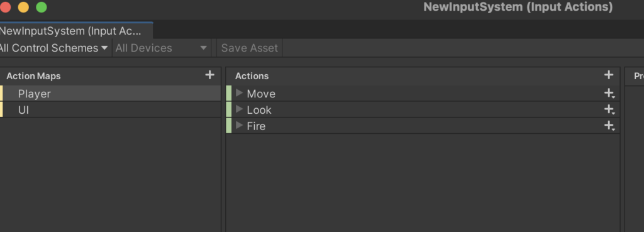This screenshot has height=232, width=644.
Task: Select the UI action map
Action: pos(111,109)
